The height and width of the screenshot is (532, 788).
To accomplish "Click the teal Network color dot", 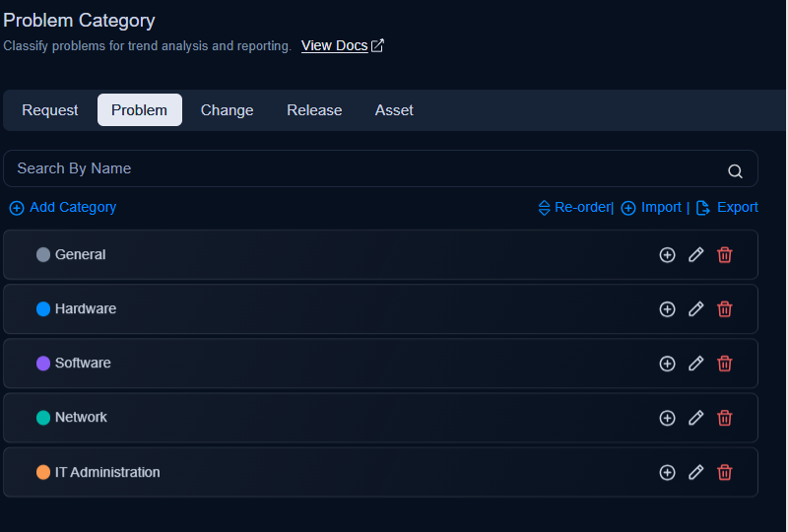I will coord(43,418).
